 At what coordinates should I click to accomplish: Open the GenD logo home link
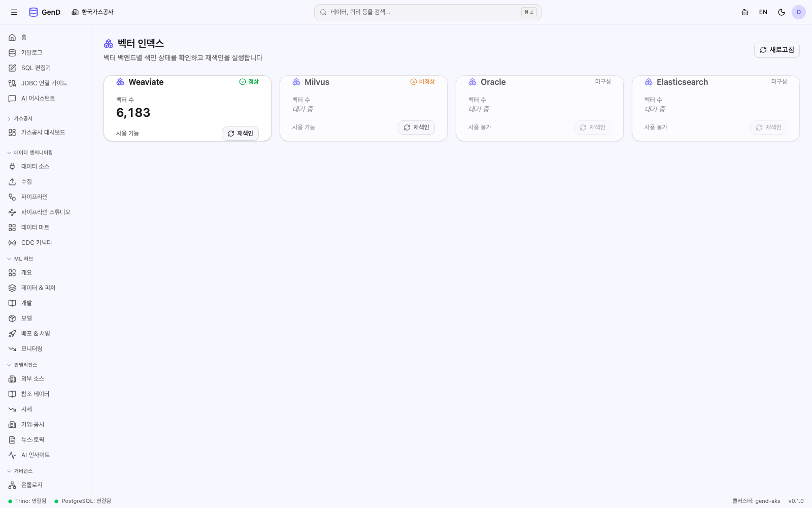coord(45,12)
